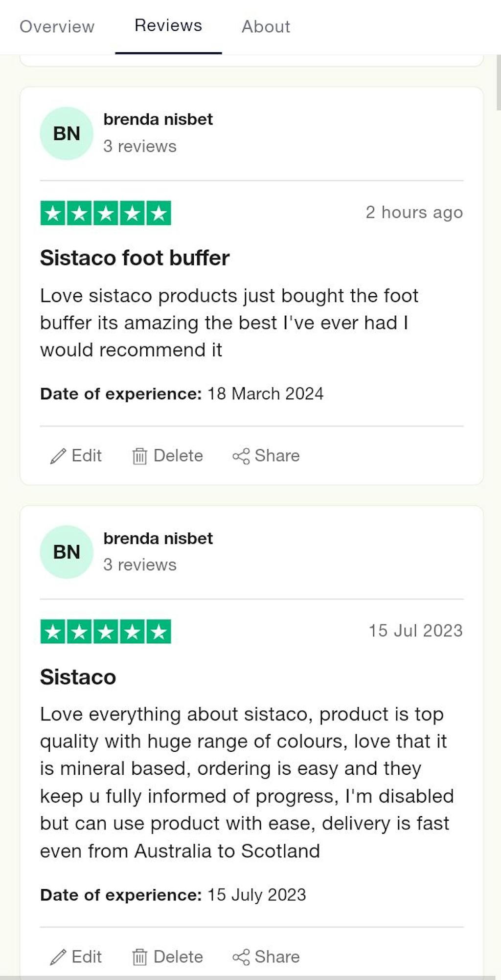Open the 'Sistaco' review title

click(x=78, y=677)
